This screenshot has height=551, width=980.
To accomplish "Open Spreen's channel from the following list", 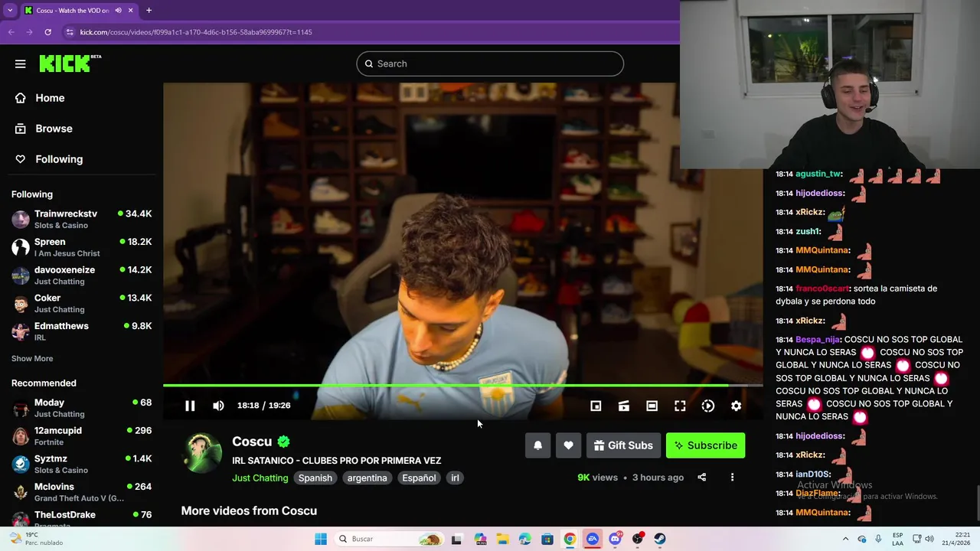I will pyautogui.click(x=81, y=247).
